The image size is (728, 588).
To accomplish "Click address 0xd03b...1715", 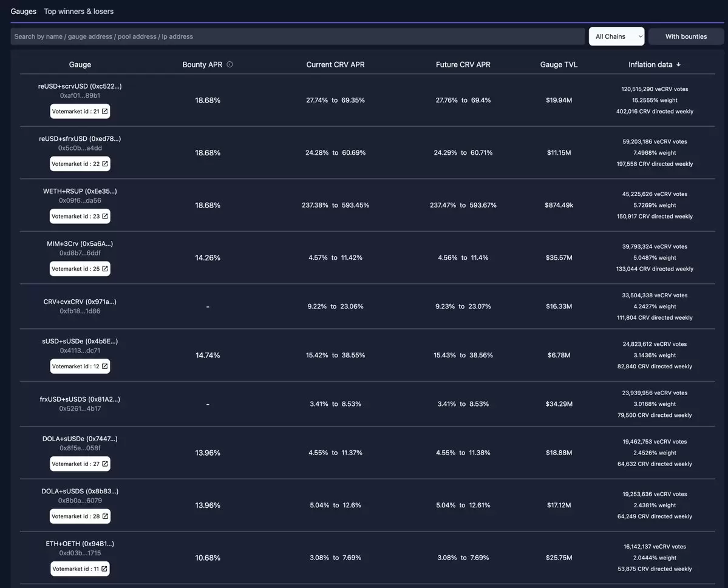I will coord(80,553).
